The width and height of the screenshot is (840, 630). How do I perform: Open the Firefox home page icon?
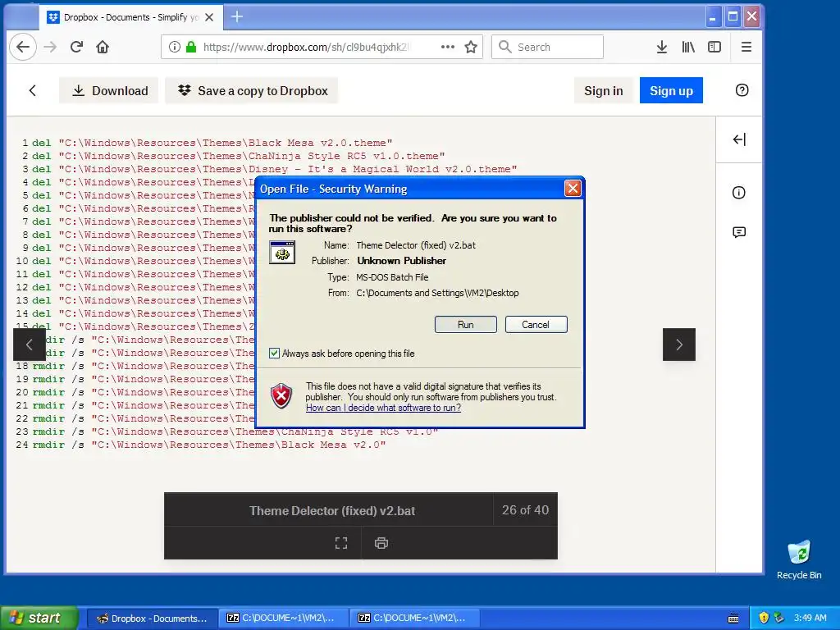103,47
